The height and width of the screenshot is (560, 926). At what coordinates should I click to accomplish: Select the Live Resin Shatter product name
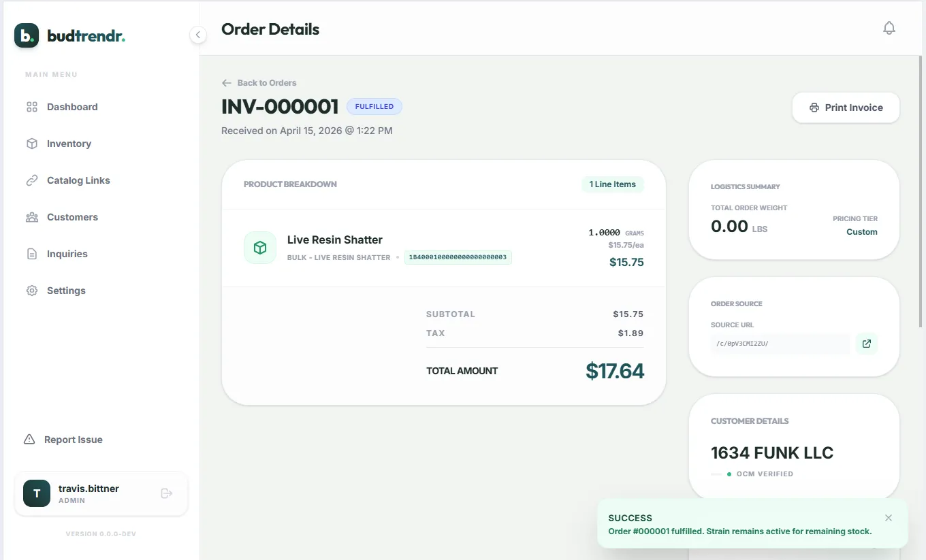coord(335,240)
